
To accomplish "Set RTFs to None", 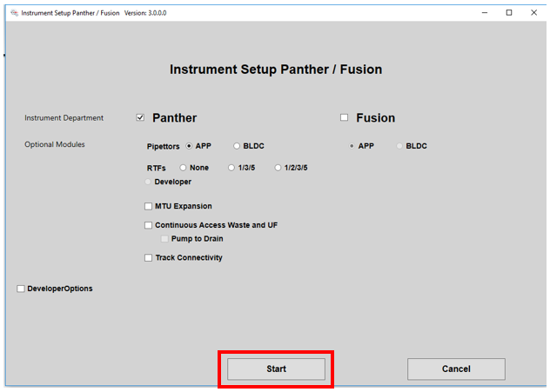I will [x=183, y=167].
